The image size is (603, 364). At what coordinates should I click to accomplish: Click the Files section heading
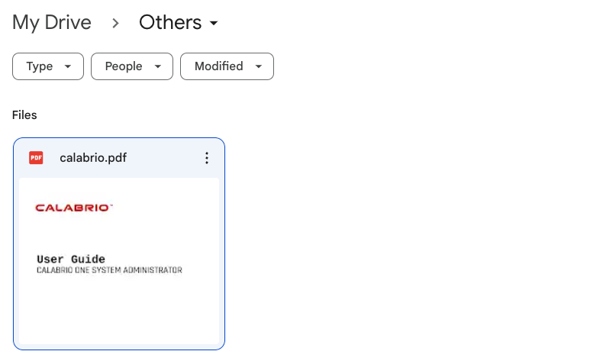coord(24,115)
